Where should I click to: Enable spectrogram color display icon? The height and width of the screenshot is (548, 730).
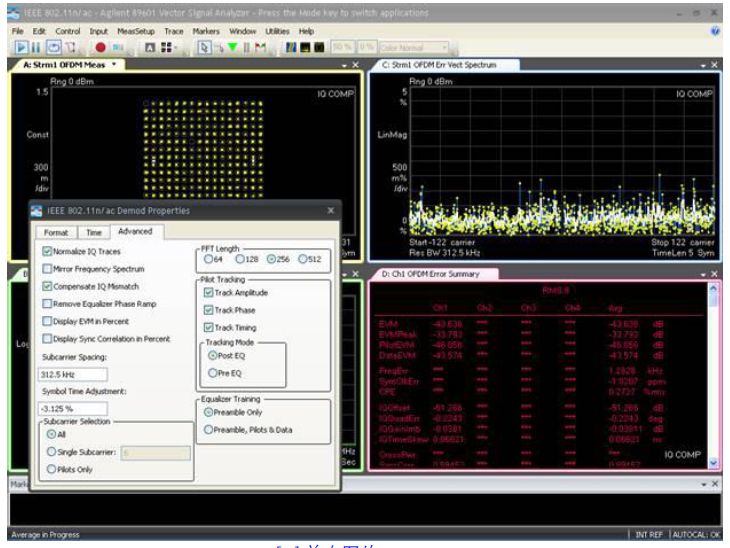point(291,47)
